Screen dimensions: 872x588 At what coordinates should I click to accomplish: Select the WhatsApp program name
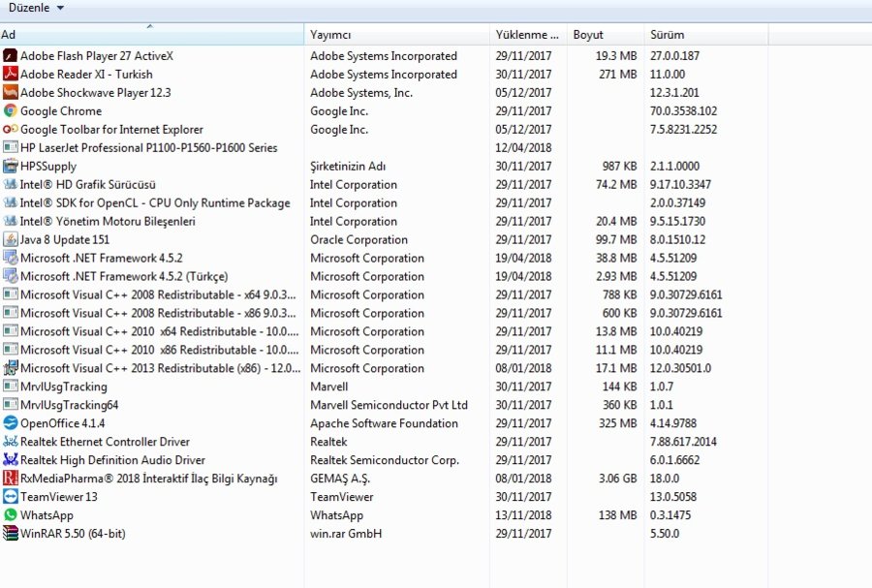click(x=47, y=515)
